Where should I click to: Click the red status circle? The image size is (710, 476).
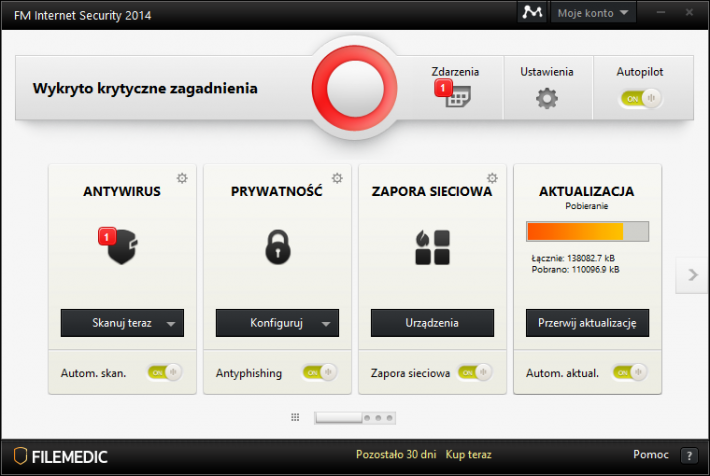click(355, 88)
